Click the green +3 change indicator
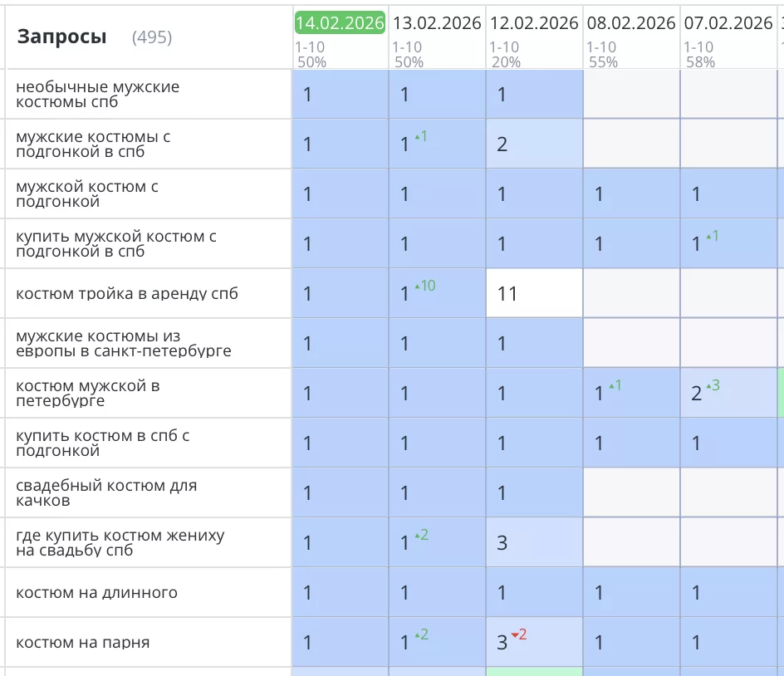The width and height of the screenshot is (784, 676). [712, 385]
